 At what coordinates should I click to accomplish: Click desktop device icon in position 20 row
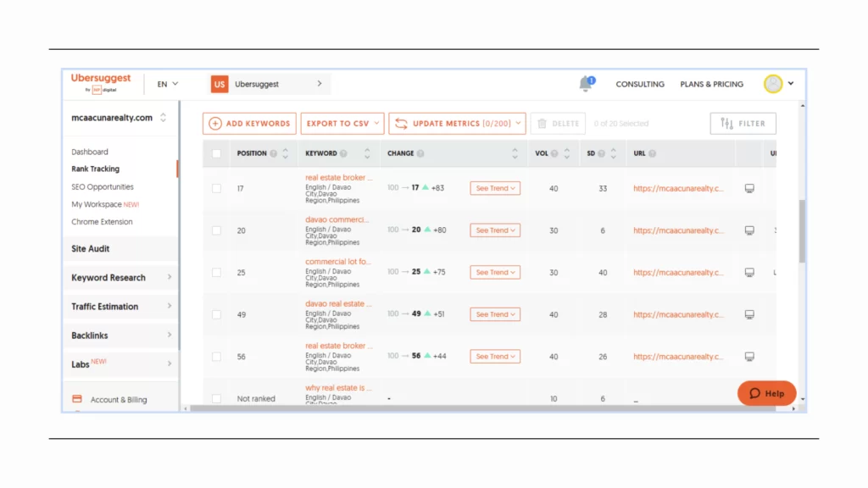click(x=749, y=230)
